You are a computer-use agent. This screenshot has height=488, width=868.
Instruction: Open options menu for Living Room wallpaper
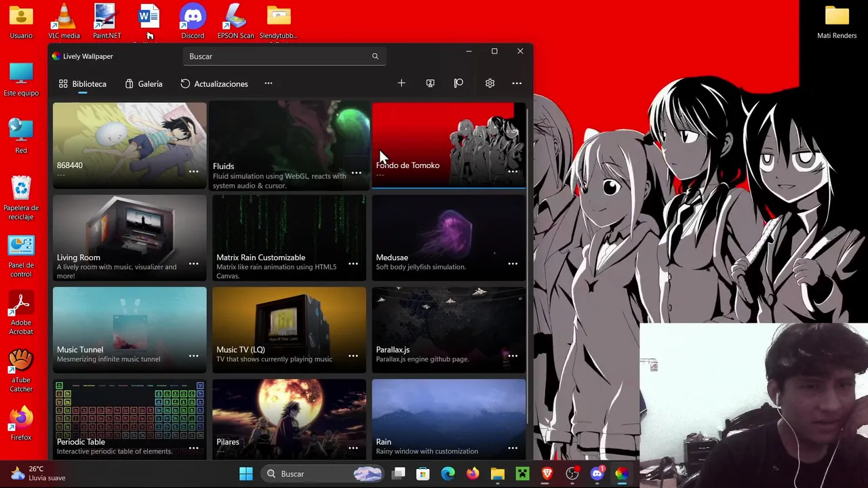click(x=193, y=264)
